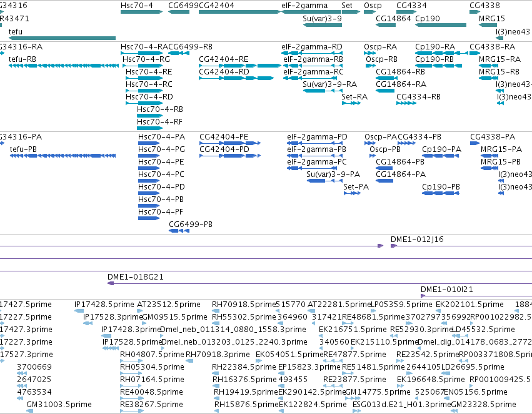Select protein Hsc70-4-PF
Image resolution: width=532 pixels, height=414 pixels.
(149, 218)
